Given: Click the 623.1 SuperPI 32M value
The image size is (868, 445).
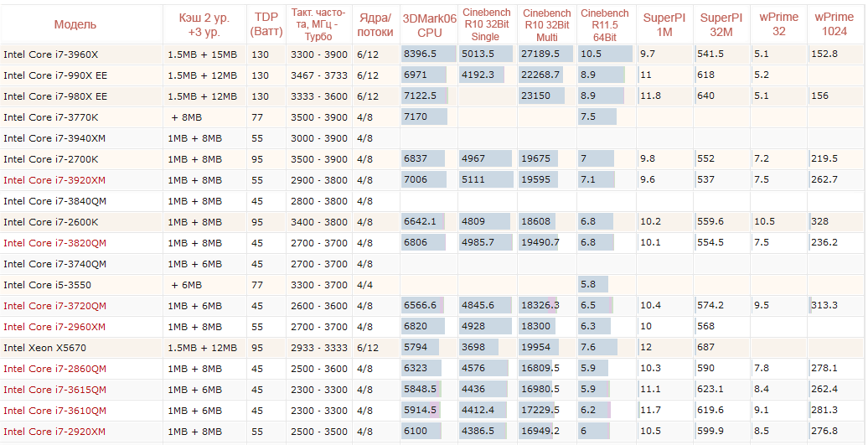Looking at the screenshot, I should pos(710,389).
